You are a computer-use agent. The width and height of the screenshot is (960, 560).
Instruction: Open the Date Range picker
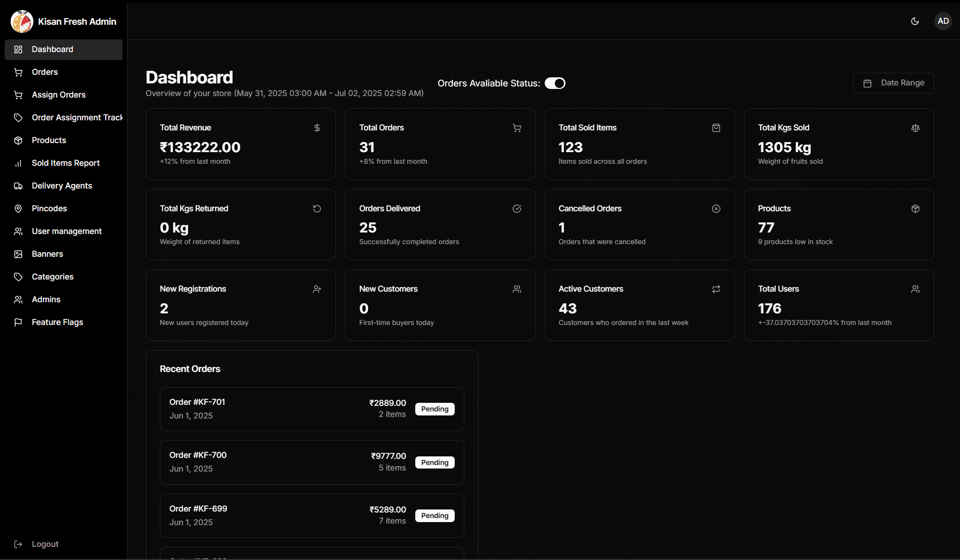click(x=893, y=83)
